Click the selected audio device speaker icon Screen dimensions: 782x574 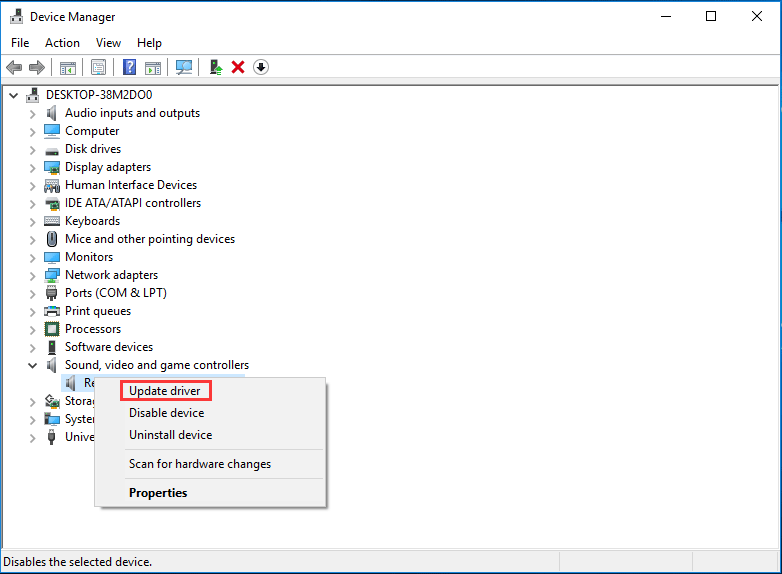click(x=70, y=383)
